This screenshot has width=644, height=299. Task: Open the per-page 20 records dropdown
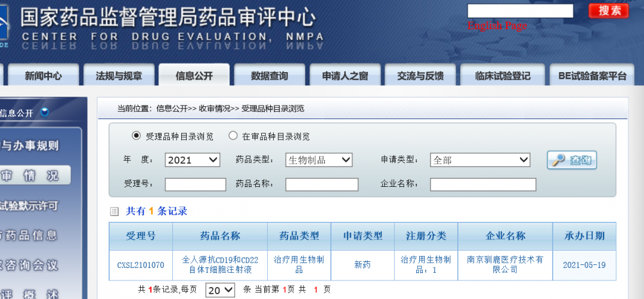[x=220, y=290]
